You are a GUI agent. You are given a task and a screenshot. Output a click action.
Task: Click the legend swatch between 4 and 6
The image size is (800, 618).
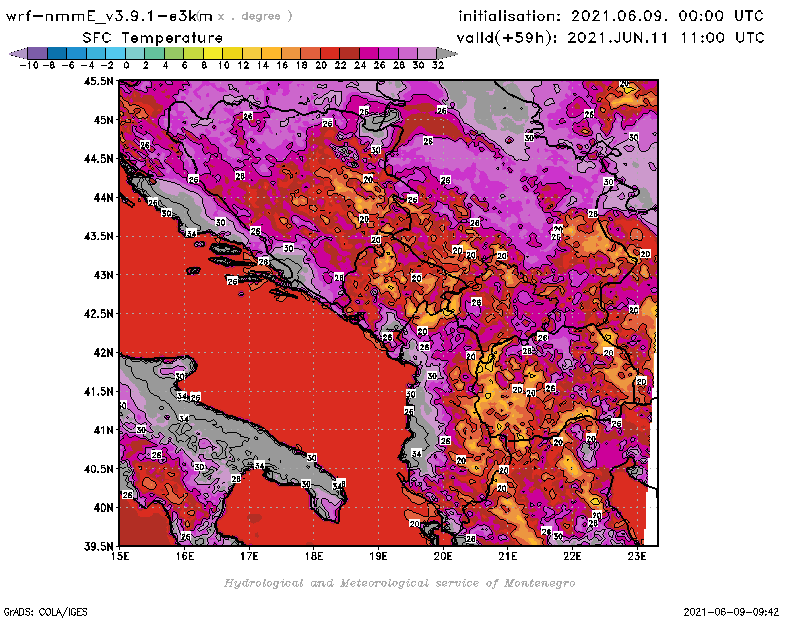tap(174, 53)
